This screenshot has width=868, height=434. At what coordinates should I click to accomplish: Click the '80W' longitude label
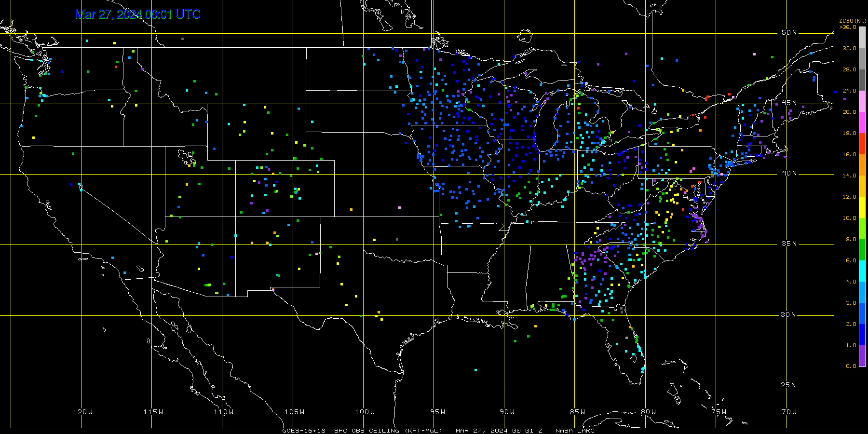pyautogui.click(x=649, y=412)
